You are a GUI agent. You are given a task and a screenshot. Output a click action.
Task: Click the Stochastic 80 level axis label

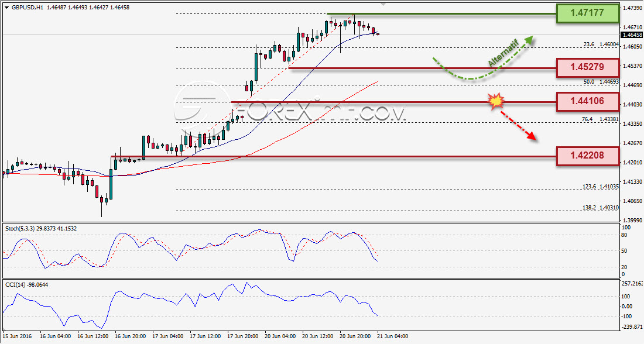[625, 236]
